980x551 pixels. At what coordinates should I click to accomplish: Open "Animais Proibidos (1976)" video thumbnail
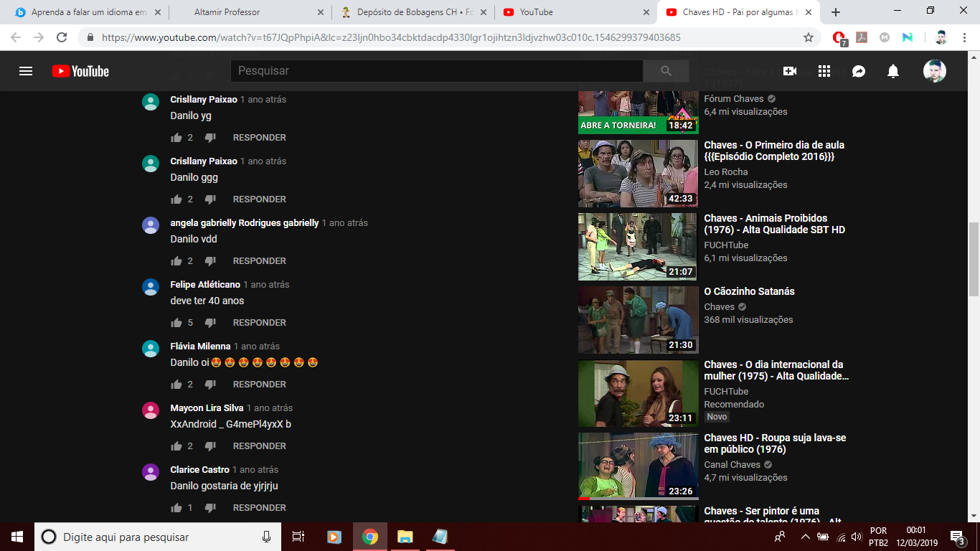[638, 247]
